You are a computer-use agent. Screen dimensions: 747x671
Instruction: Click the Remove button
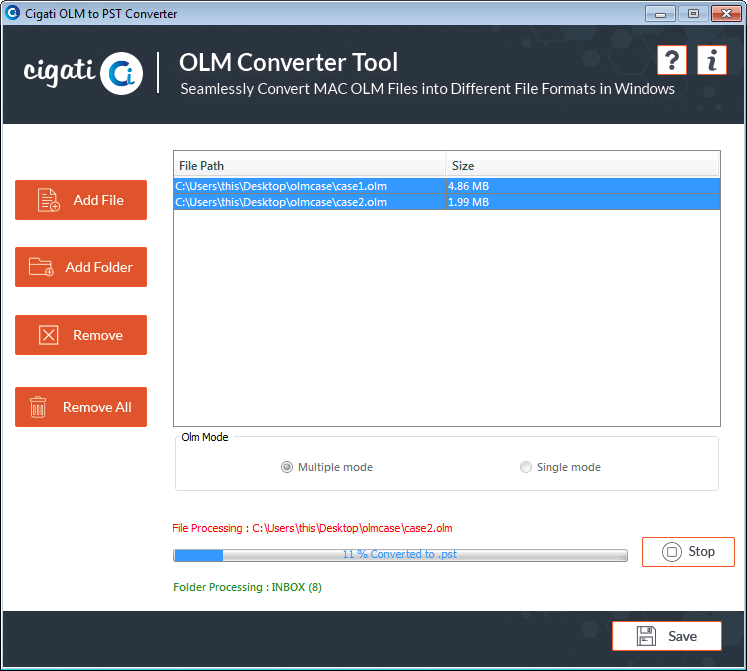click(81, 335)
